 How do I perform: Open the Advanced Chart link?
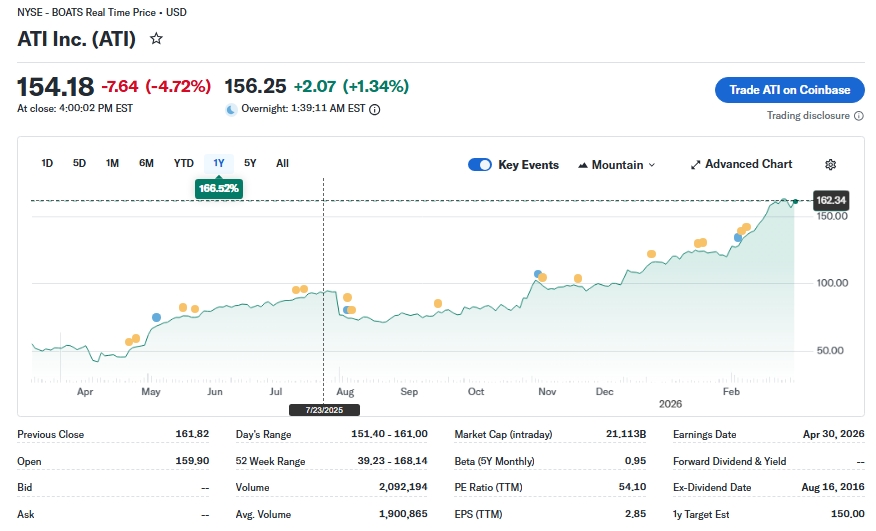pyautogui.click(x=741, y=164)
